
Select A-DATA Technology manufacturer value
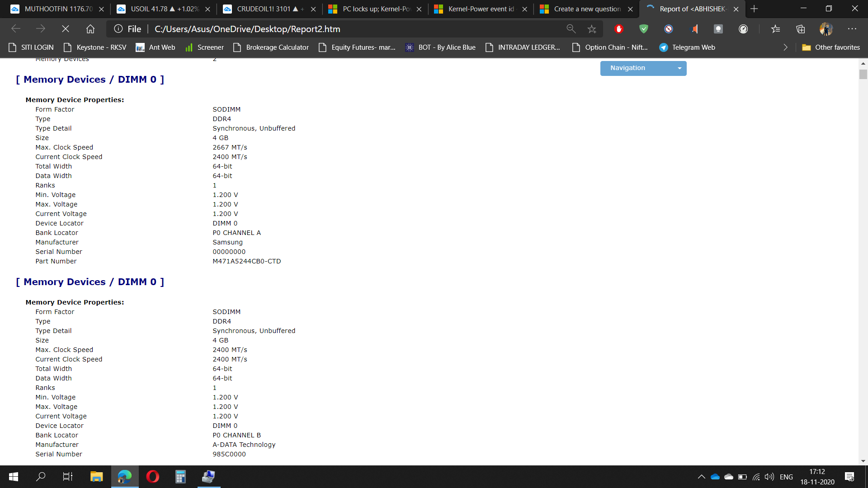(x=244, y=445)
